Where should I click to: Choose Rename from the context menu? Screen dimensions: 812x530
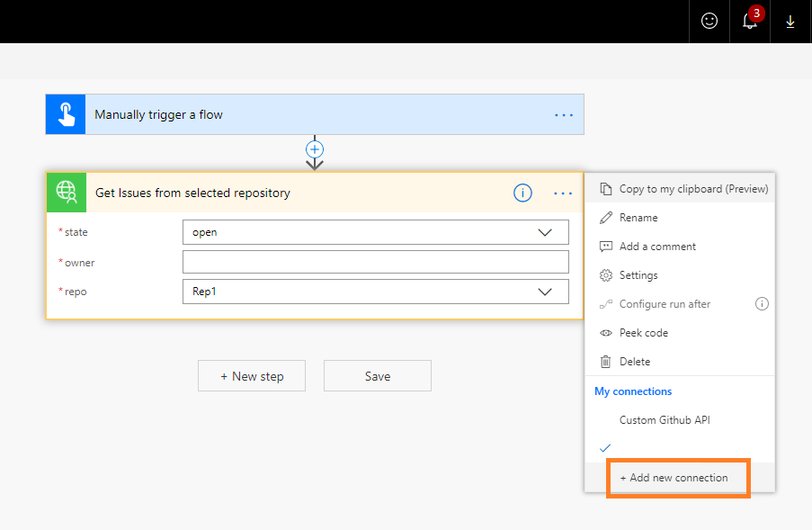pyautogui.click(x=680, y=218)
